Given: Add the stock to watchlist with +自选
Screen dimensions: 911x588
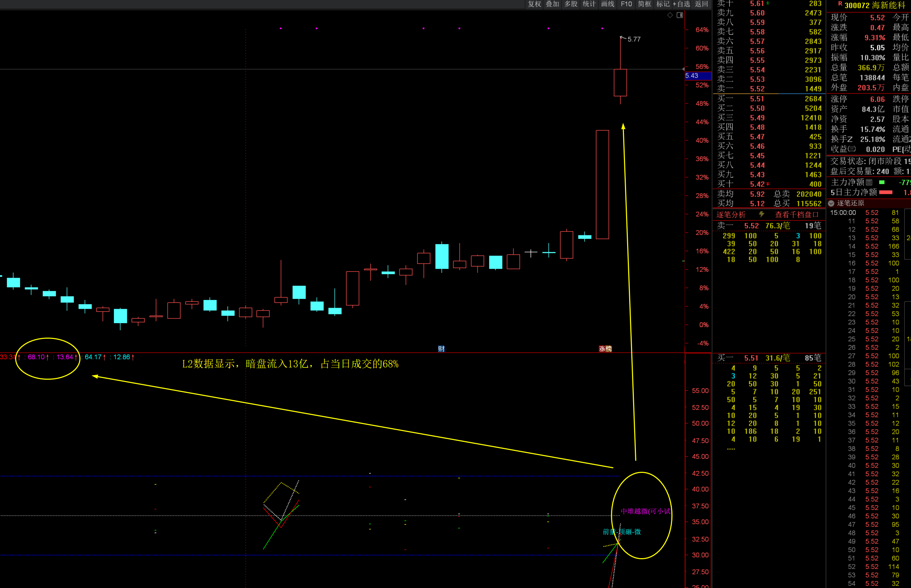Looking at the screenshot, I should pyautogui.click(x=682, y=4).
